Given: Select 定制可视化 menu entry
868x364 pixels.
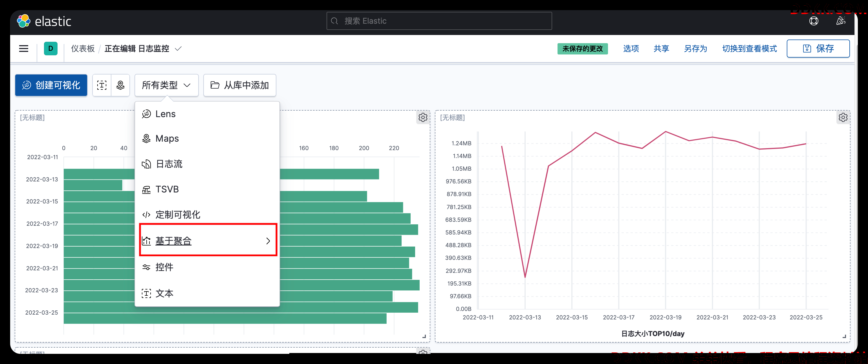Looking at the screenshot, I should pyautogui.click(x=207, y=215).
